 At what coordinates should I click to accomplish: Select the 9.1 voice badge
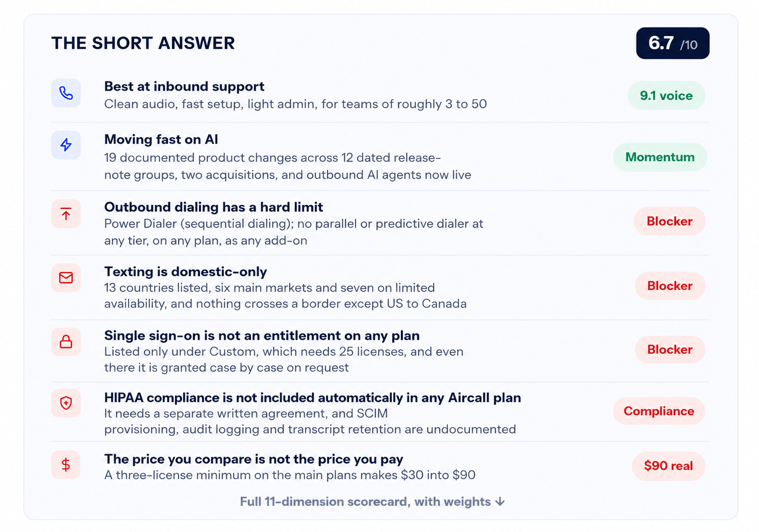pyautogui.click(x=666, y=95)
